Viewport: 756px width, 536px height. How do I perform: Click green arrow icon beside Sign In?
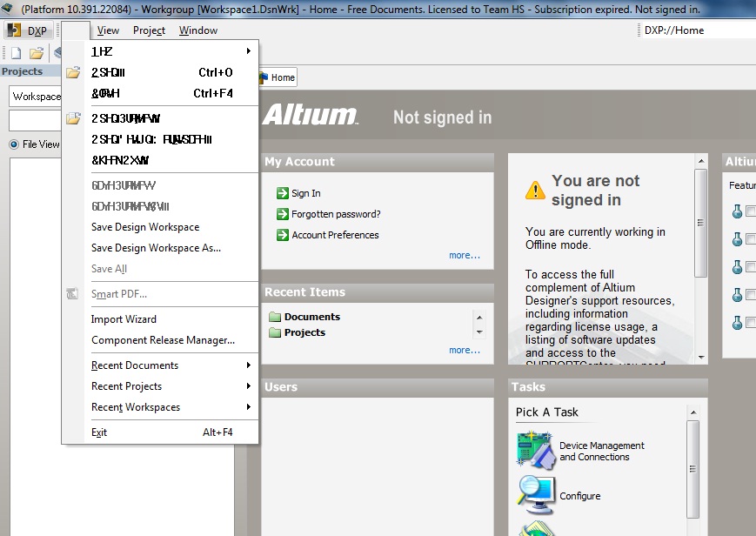click(283, 193)
